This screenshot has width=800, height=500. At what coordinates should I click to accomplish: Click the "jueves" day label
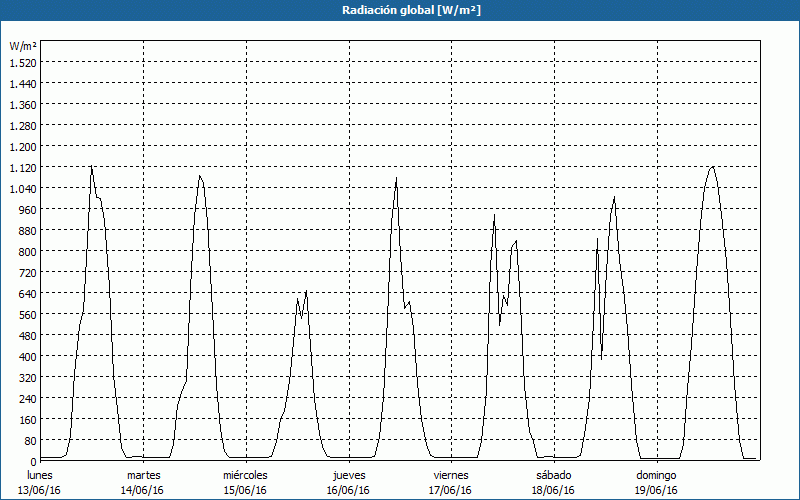click(348, 475)
